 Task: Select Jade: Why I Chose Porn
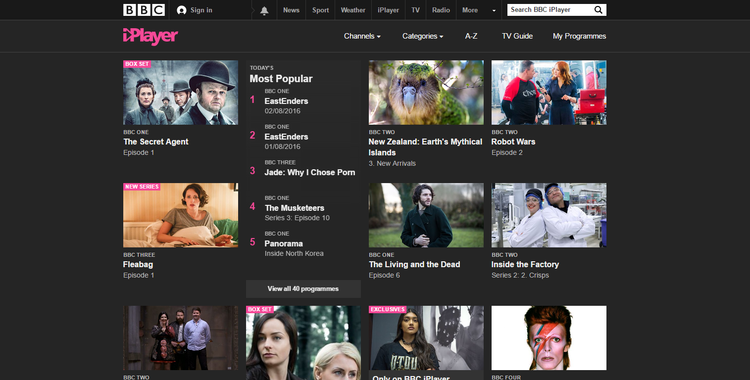[310, 172]
